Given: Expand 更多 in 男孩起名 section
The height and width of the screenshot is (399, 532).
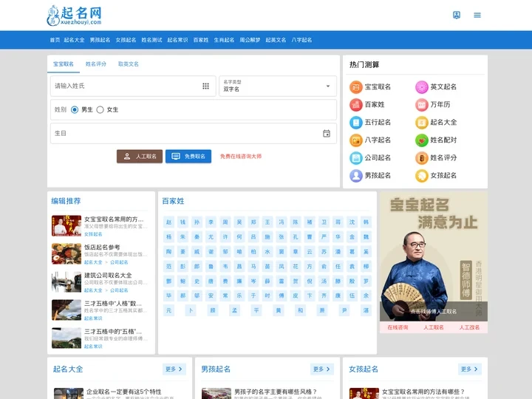Looking at the screenshot, I should coord(321,369).
